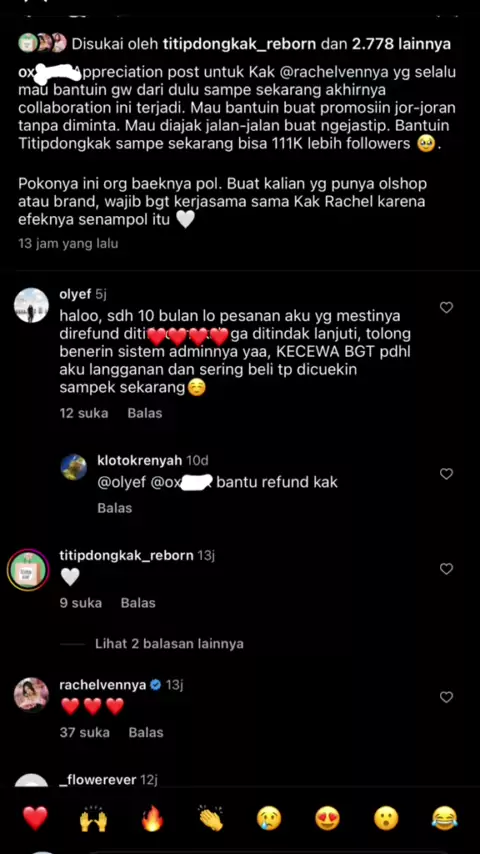
Task: View the '2.778 lainnya' likes list
Action: coord(402,44)
